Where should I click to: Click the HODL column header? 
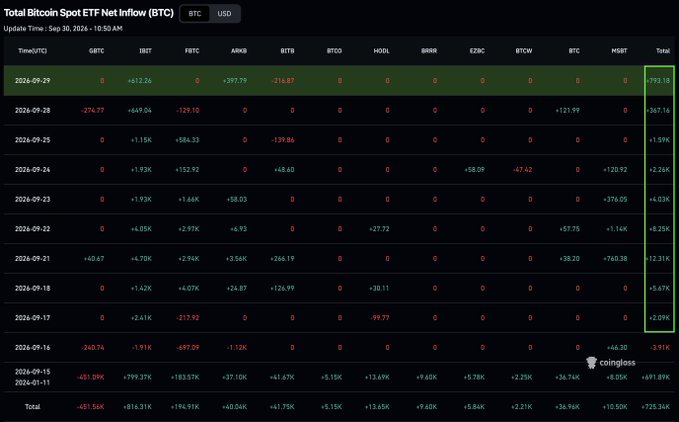382,51
